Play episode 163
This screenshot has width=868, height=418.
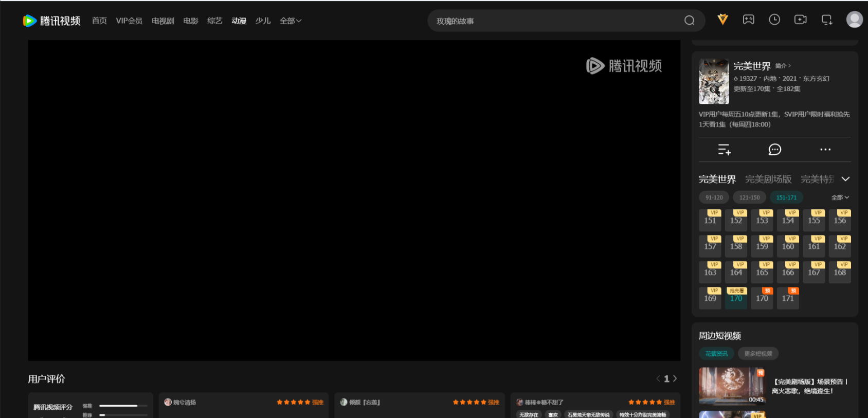pos(710,272)
